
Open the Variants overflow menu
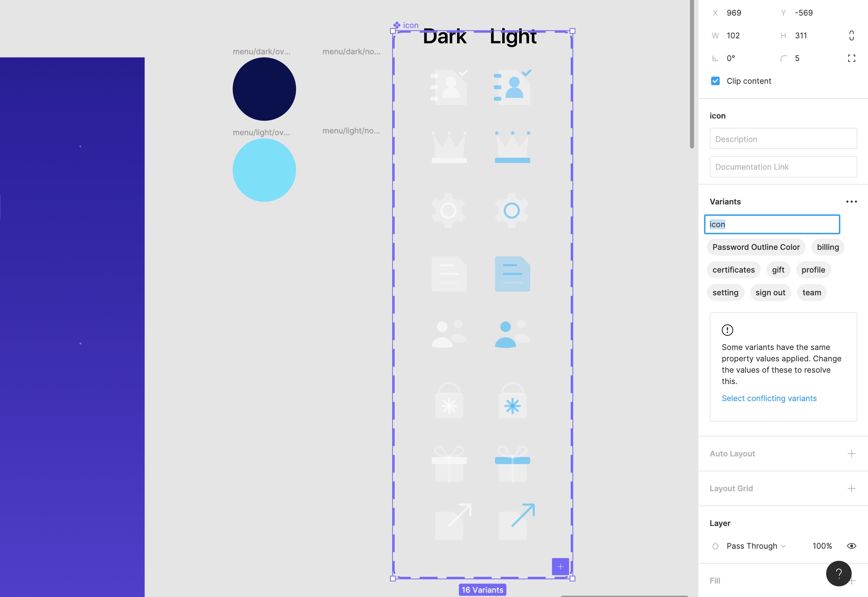click(851, 202)
